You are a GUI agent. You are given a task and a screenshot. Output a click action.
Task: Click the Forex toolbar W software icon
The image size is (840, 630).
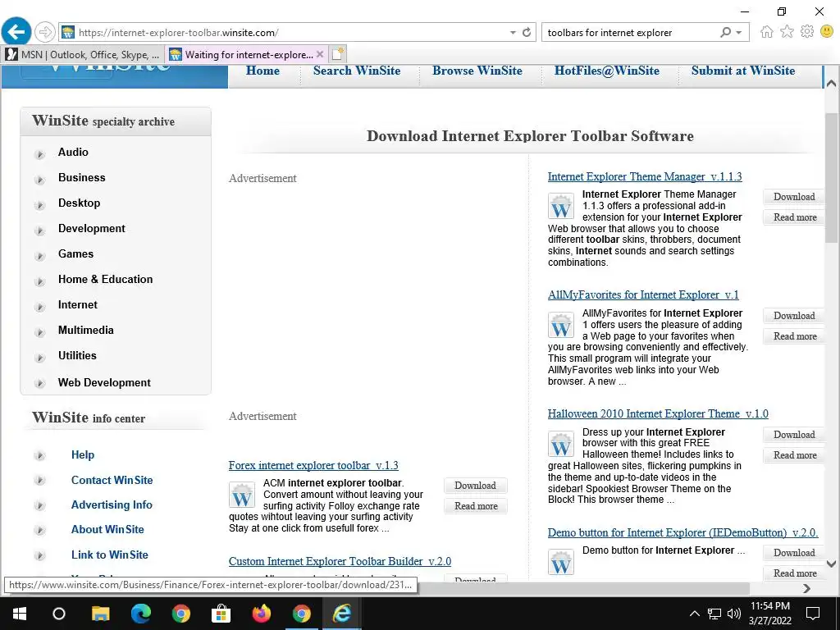tap(242, 495)
